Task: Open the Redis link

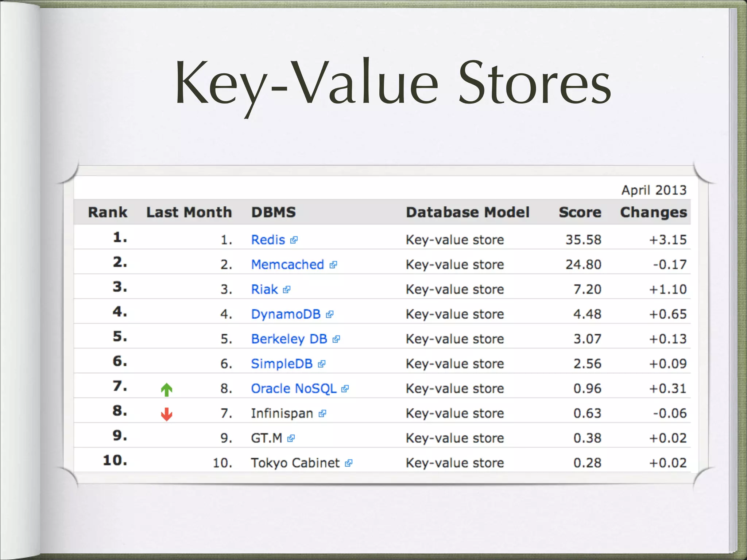Action: pos(268,240)
